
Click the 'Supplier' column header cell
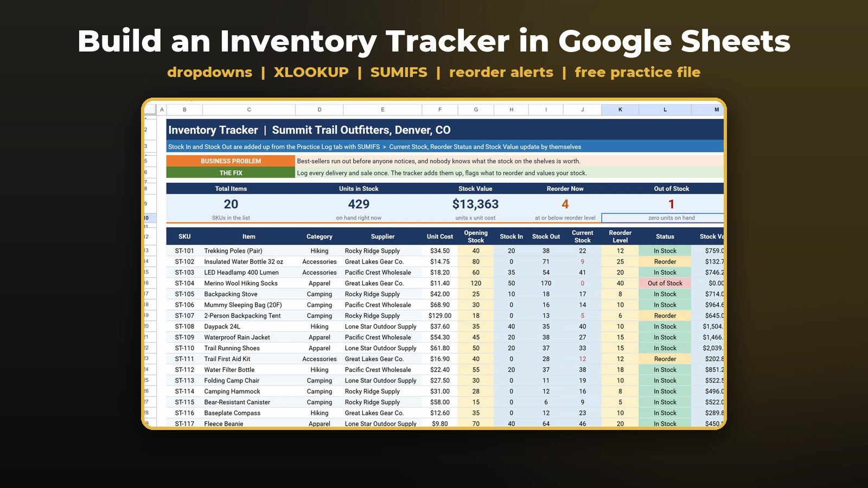[x=382, y=236]
